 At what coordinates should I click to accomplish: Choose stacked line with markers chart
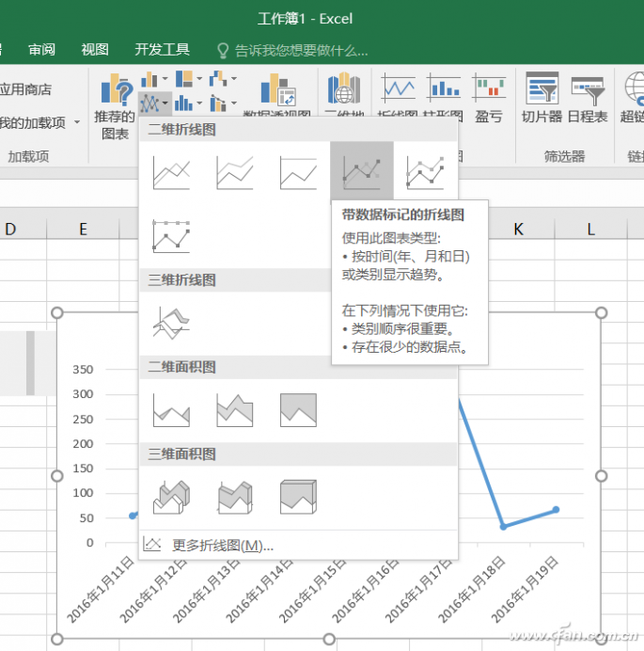click(x=425, y=171)
